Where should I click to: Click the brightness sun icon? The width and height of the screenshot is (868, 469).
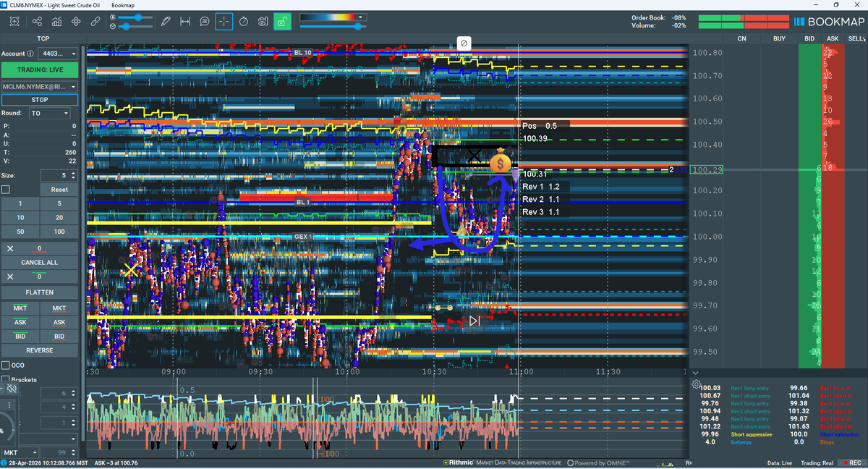coord(113,17)
